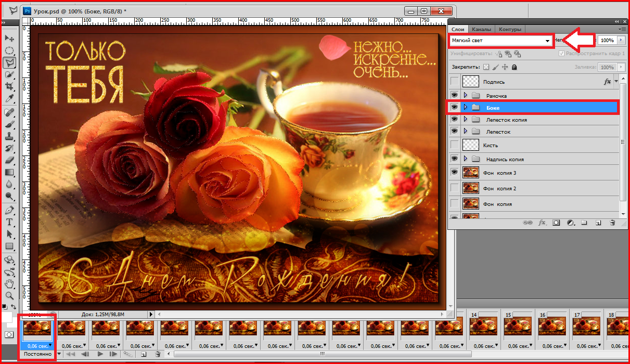Switch to the Слои tab

pos(458,29)
